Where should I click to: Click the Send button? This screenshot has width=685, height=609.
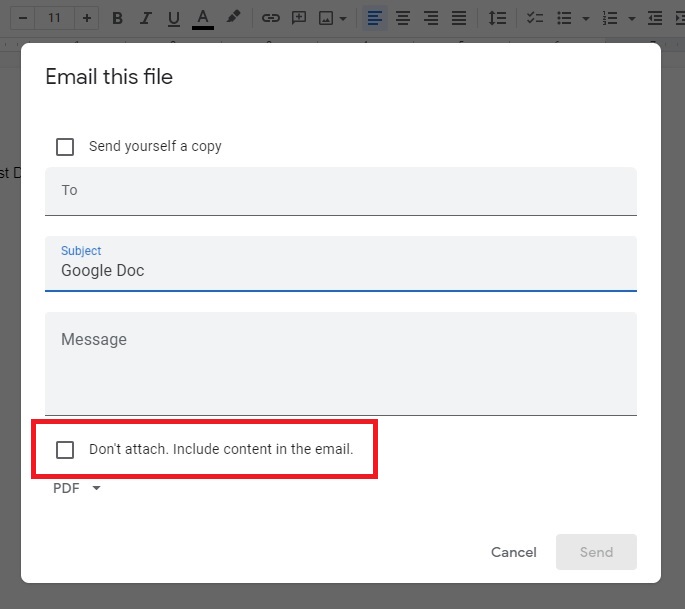596,552
